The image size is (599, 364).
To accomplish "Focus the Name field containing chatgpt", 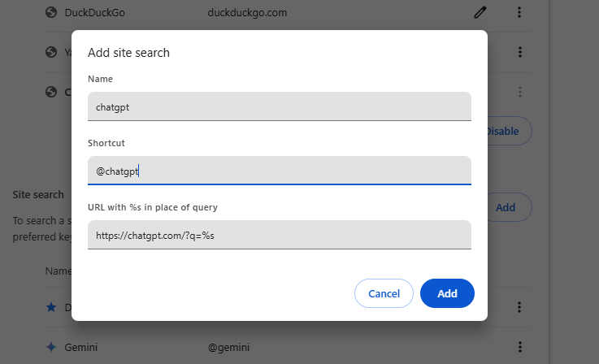I will (280, 106).
